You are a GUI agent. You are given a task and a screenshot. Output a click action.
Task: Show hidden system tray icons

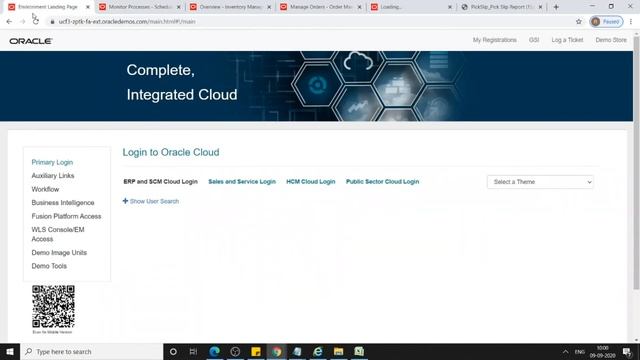[565, 351]
